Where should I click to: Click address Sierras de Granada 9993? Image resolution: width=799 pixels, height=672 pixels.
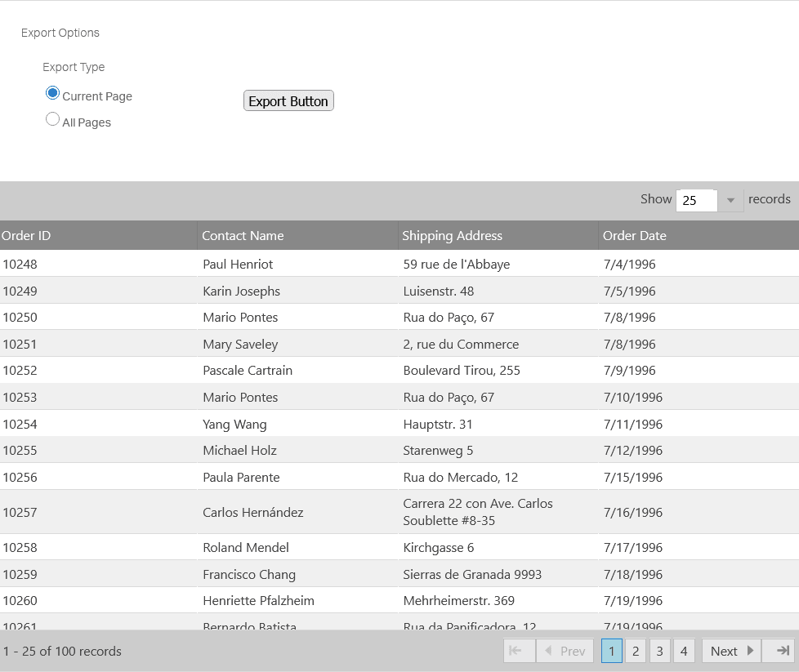click(x=472, y=575)
